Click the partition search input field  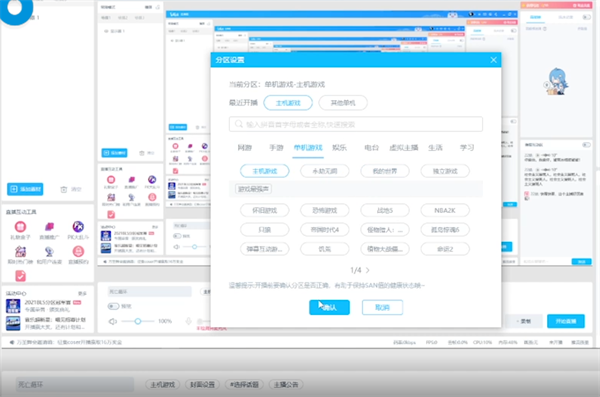[x=356, y=124]
